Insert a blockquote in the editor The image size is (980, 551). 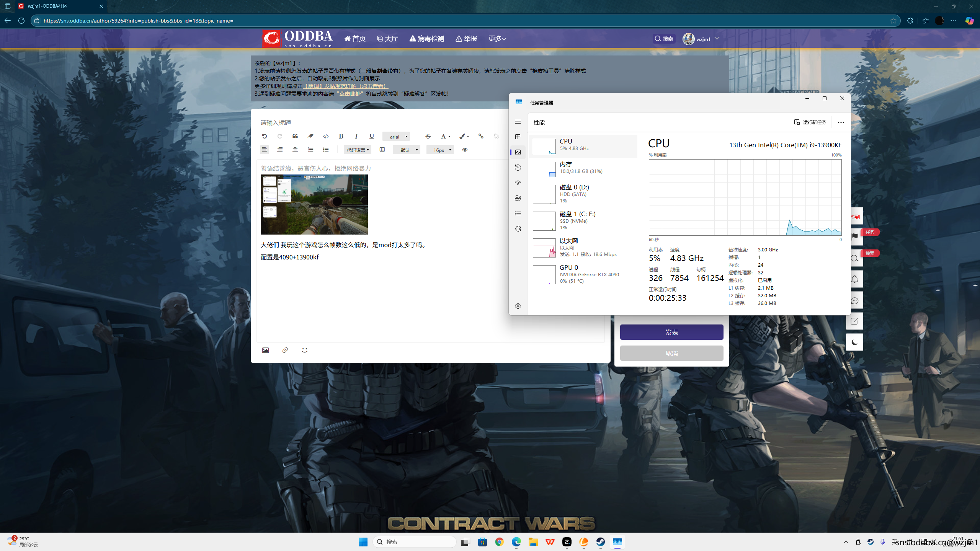[x=295, y=136]
